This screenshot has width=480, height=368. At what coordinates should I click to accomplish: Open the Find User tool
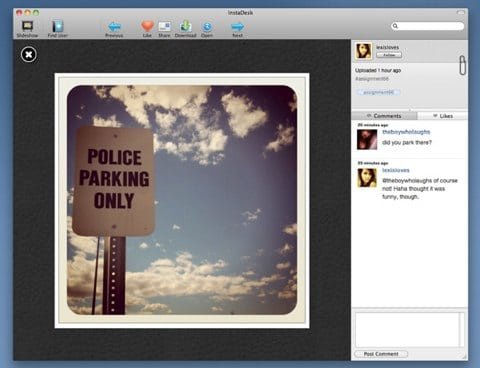click(57, 29)
